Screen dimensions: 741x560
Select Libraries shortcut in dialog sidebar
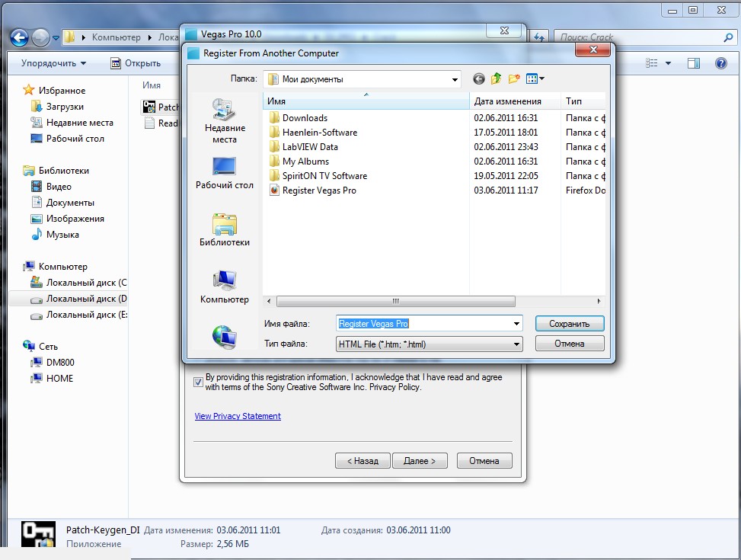pyautogui.click(x=225, y=230)
